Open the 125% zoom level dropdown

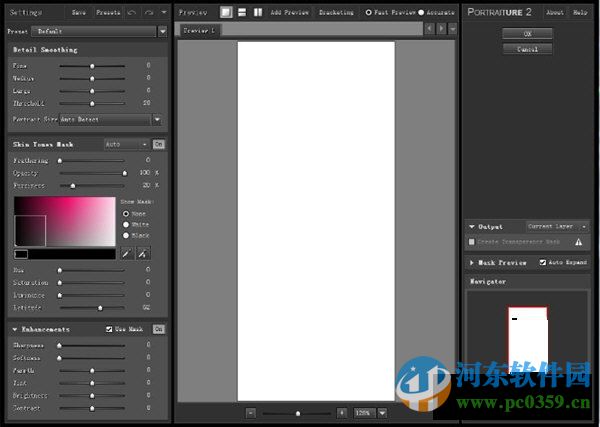coord(382,413)
